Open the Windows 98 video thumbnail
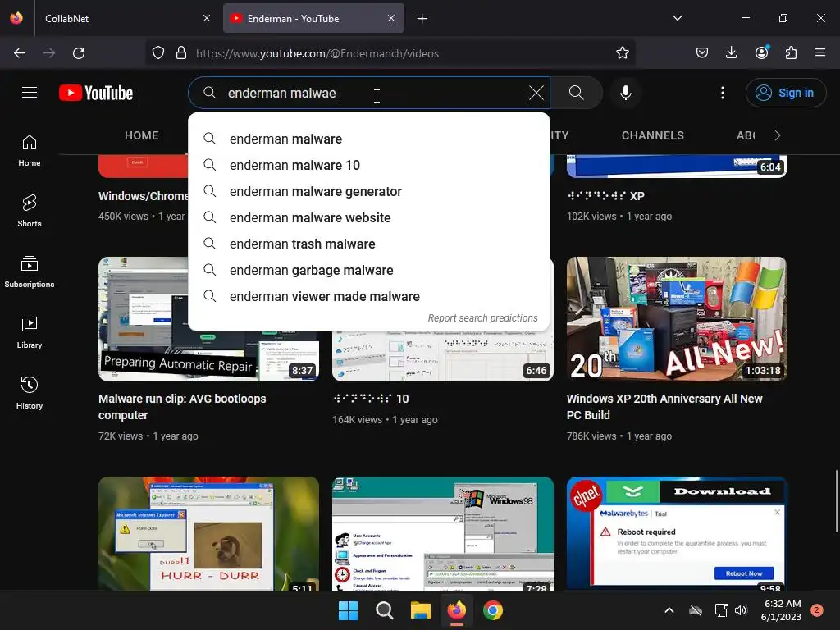The image size is (840, 630). point(442,533)
